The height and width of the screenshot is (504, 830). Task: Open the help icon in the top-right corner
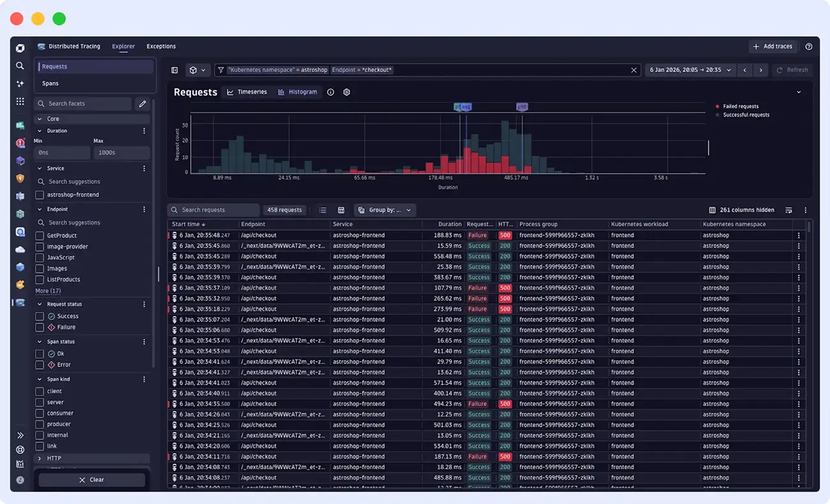(809, 46)
